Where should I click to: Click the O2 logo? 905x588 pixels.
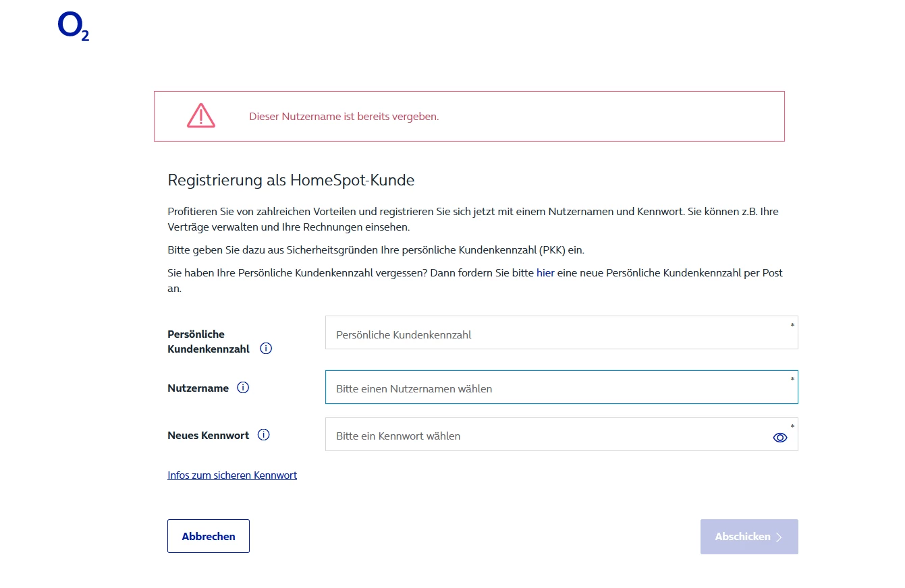tap(74, 27)
